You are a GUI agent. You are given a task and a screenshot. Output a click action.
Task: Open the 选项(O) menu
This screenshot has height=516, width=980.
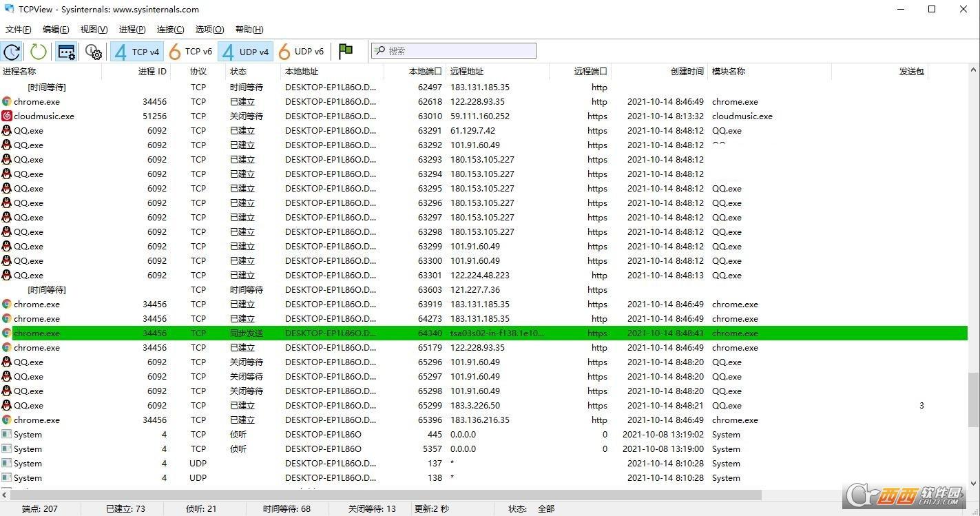pyautogui.click(x=209, y=29)
